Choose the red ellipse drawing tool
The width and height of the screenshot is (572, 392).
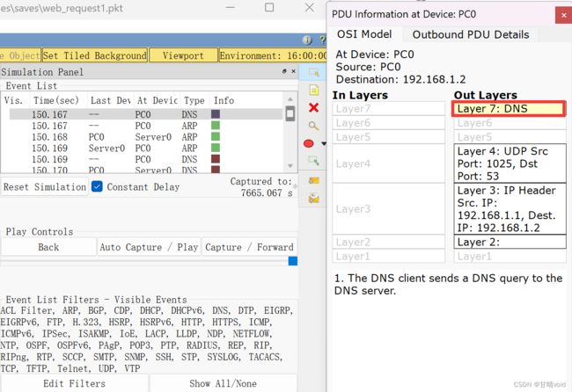(309, 143)
